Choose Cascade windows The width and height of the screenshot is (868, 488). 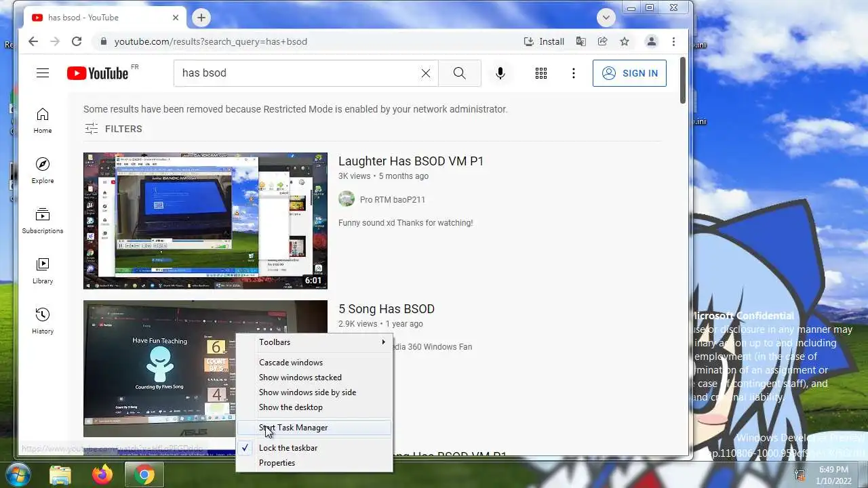coord(314,363)
